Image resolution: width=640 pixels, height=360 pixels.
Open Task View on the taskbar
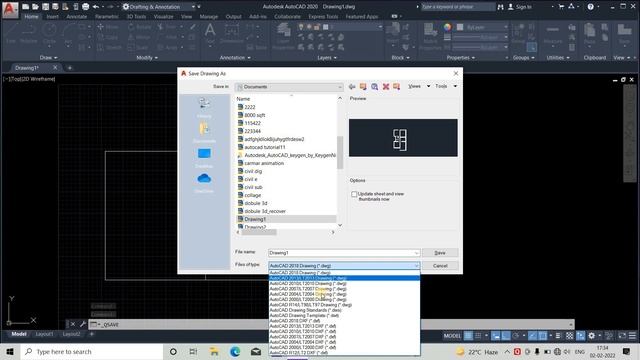[x=193, y=351]
